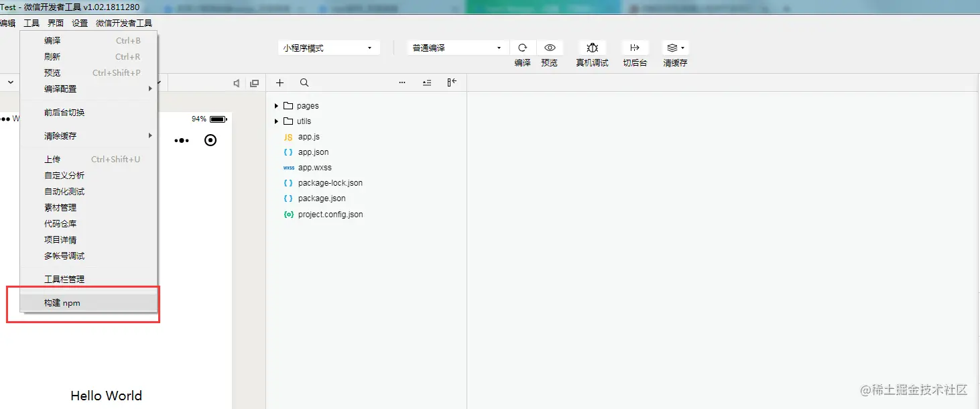This screenshot has width=980, height=409.
Task: Click the pages folder icon
Action: [288, 106]
